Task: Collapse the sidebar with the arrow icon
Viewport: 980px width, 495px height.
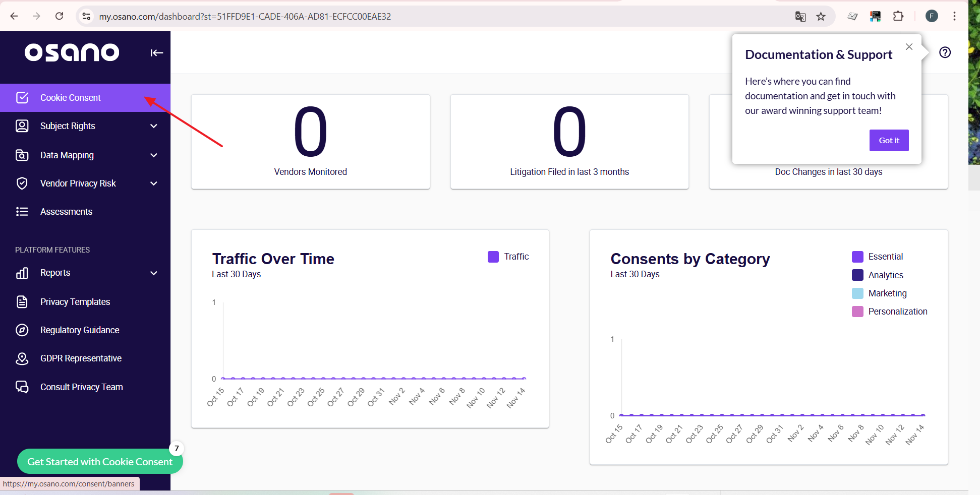Action: click(x=156, y=52)
